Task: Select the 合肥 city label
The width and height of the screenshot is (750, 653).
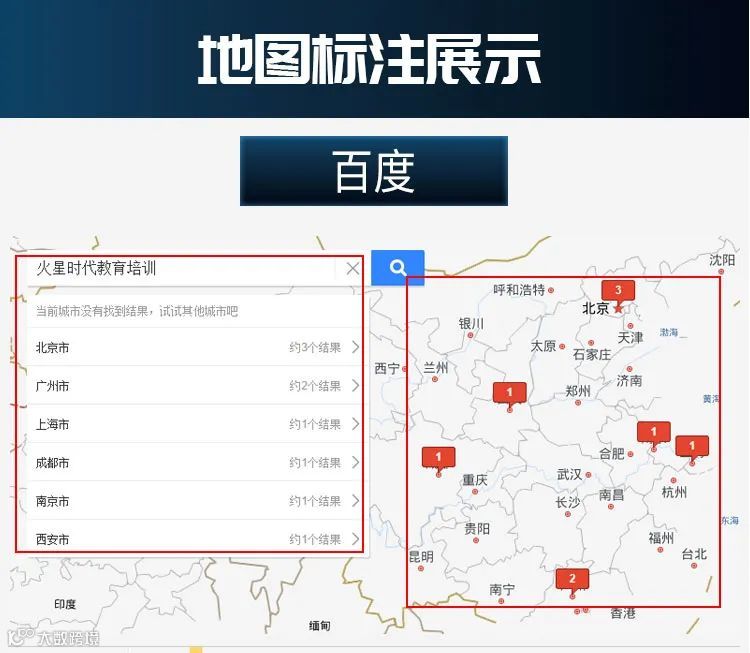Action: click(x=612, y=454)
